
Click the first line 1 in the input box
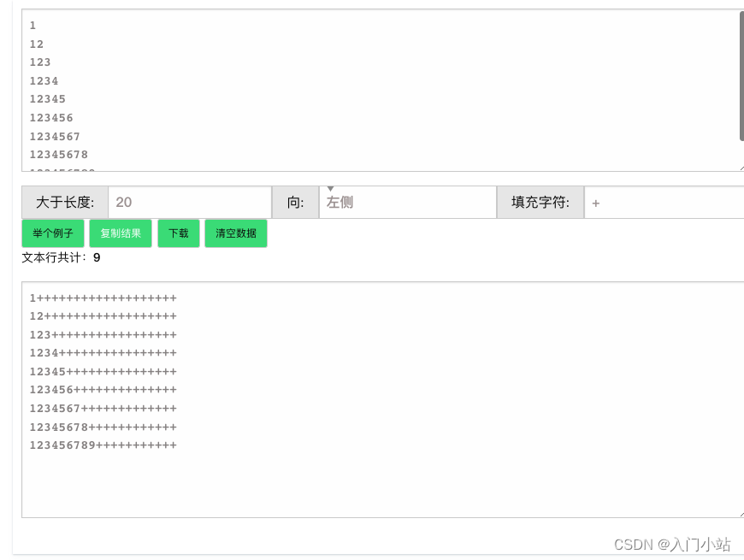point(32,26)
